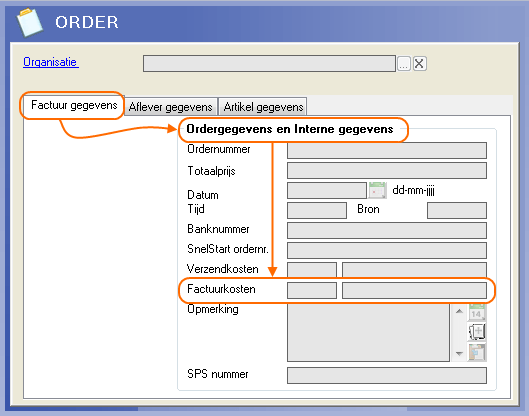The height and width of the screenshot is (416, 529).
Task: Click the dd-mm-jjjj date format hint
Action: (413, 191)
